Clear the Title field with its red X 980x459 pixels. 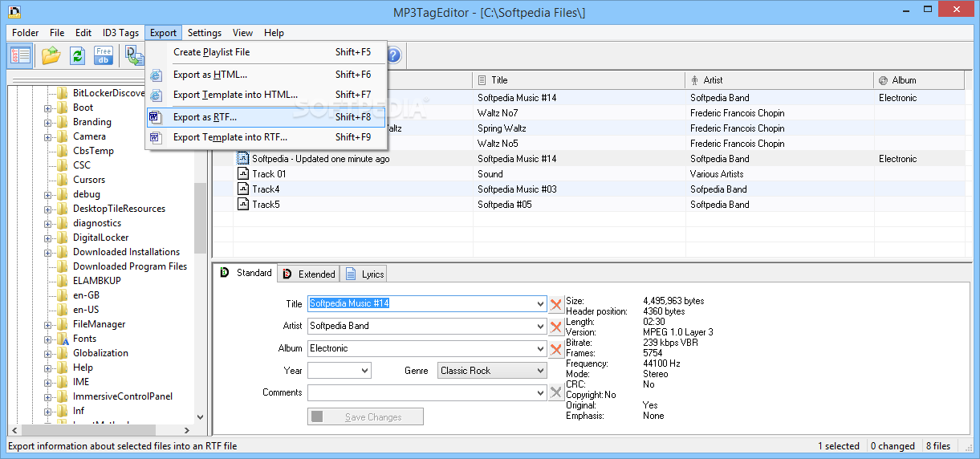pos(556,304)
